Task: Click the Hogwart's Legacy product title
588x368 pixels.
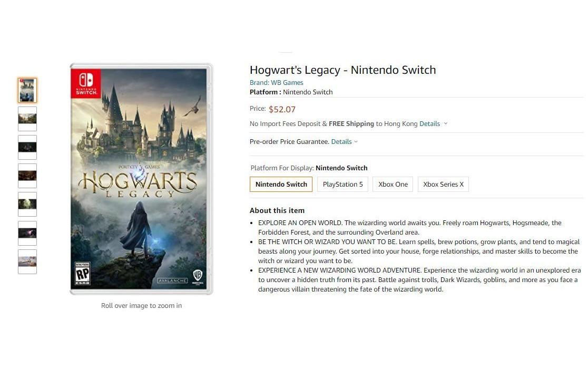Action: click(x=343, y=70)
